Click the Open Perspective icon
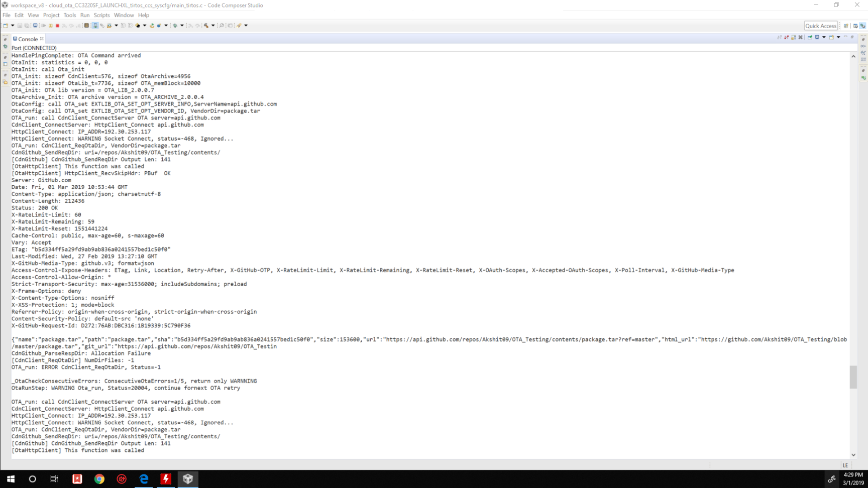The image size is (868, 488). point(846,26)
